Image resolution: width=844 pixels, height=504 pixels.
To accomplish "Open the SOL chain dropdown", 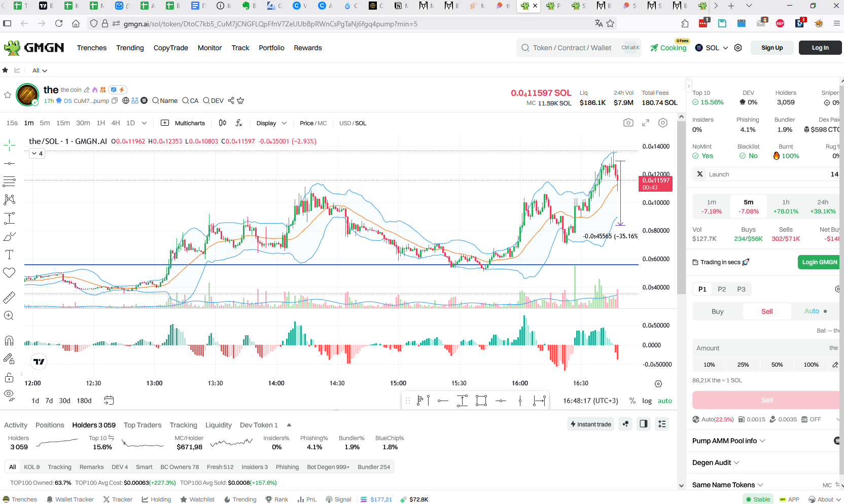I will [712, 48].
